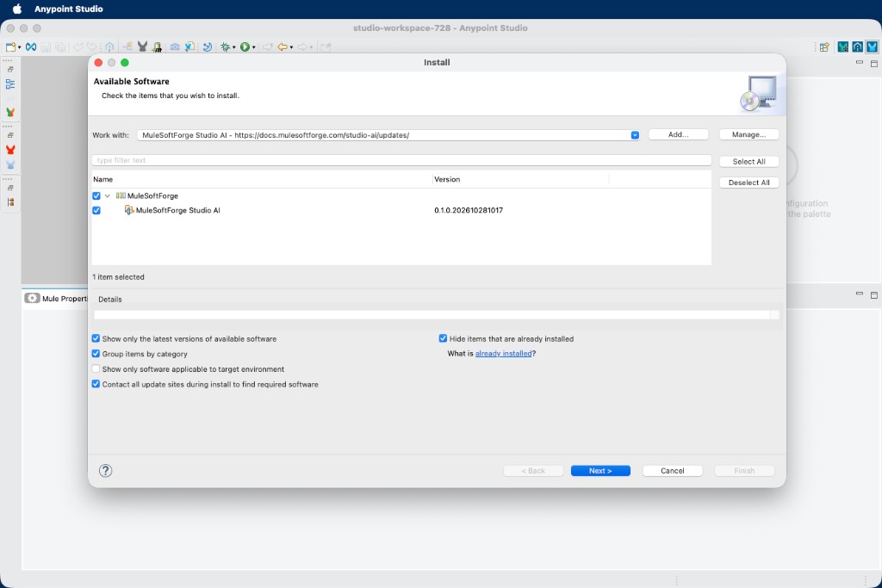Image resolution: width=882 pixels, height=588 pixels.
Task: Click the home icon in the main toolbar
Action: tap(109, 47)
